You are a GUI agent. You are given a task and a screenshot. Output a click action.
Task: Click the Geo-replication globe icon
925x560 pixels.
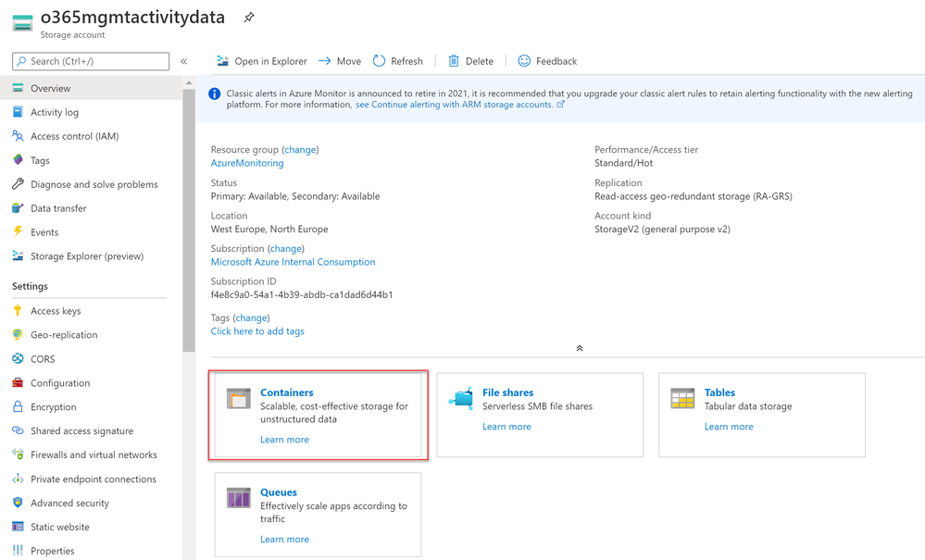(18, 334)
